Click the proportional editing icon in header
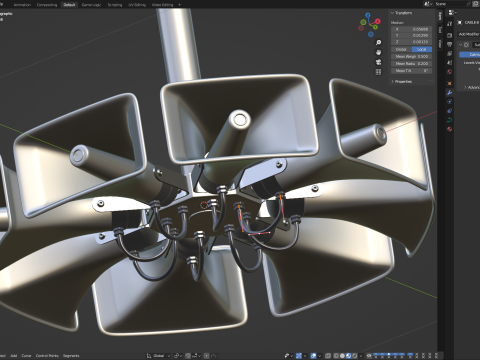 click(x=207, y=356)
